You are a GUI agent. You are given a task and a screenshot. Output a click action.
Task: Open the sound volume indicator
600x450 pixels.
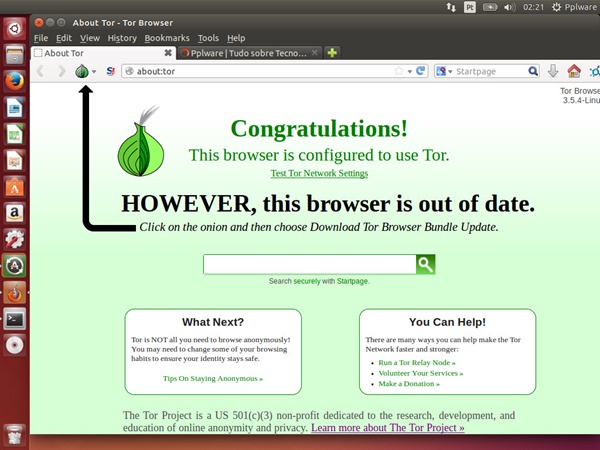[509, 7]
